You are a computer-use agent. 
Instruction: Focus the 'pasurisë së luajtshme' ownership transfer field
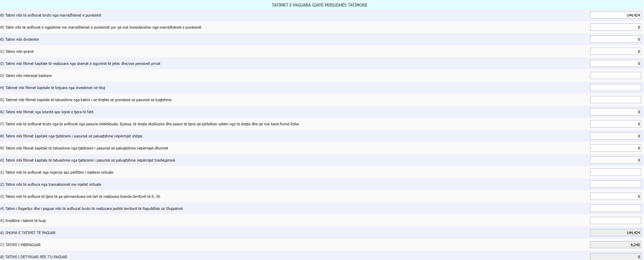(x=615, y=100)
